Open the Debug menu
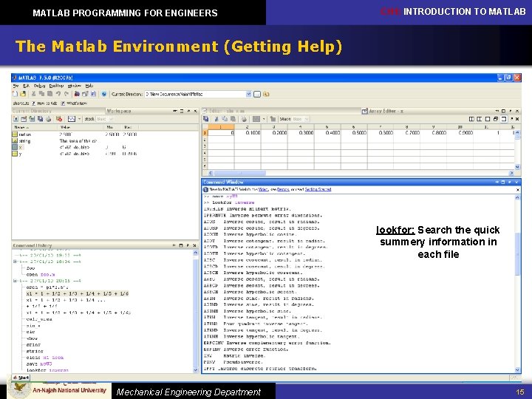The height and width of the screenshot is (399, 532). [x=40, y=86]
